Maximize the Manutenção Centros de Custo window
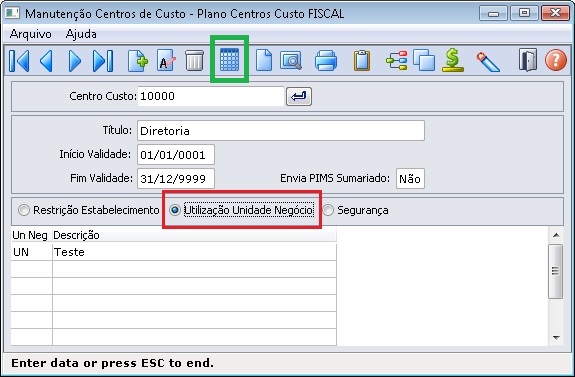 tap(524, 14)
